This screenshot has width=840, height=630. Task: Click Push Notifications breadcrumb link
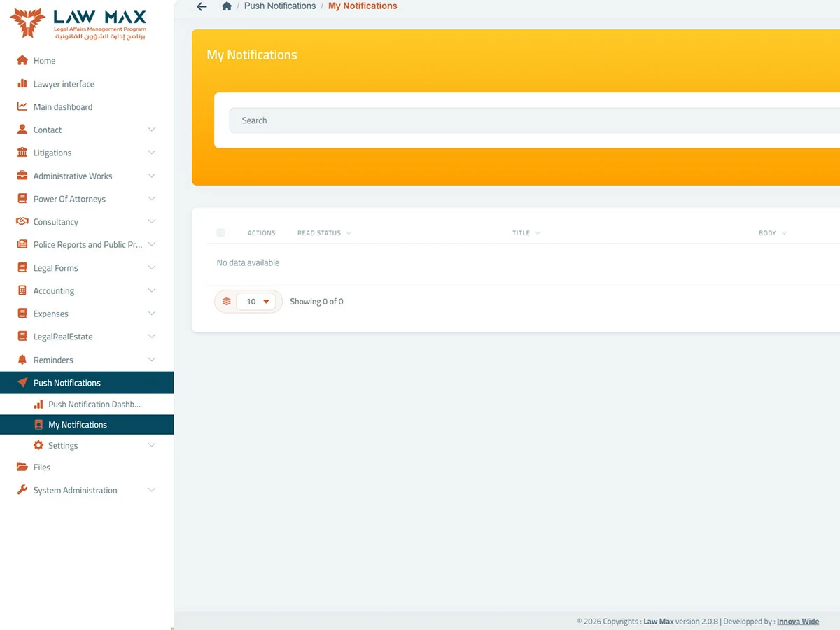(x=280, y=6)
